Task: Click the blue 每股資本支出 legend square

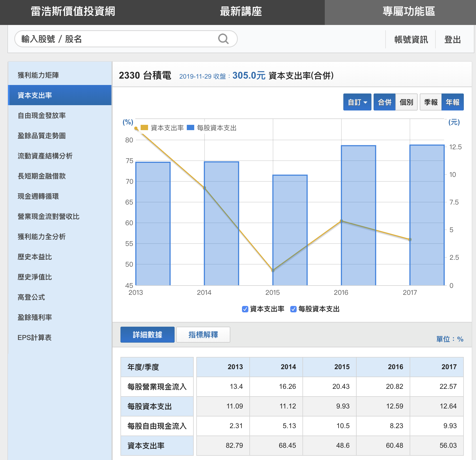Action: click(x=190, y=128)
